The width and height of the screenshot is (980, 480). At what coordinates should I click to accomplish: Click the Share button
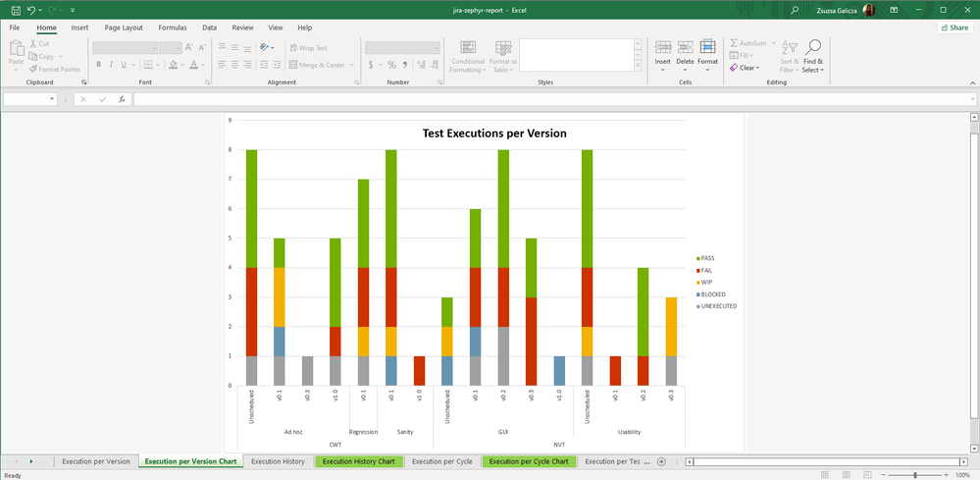click(954, 27)
